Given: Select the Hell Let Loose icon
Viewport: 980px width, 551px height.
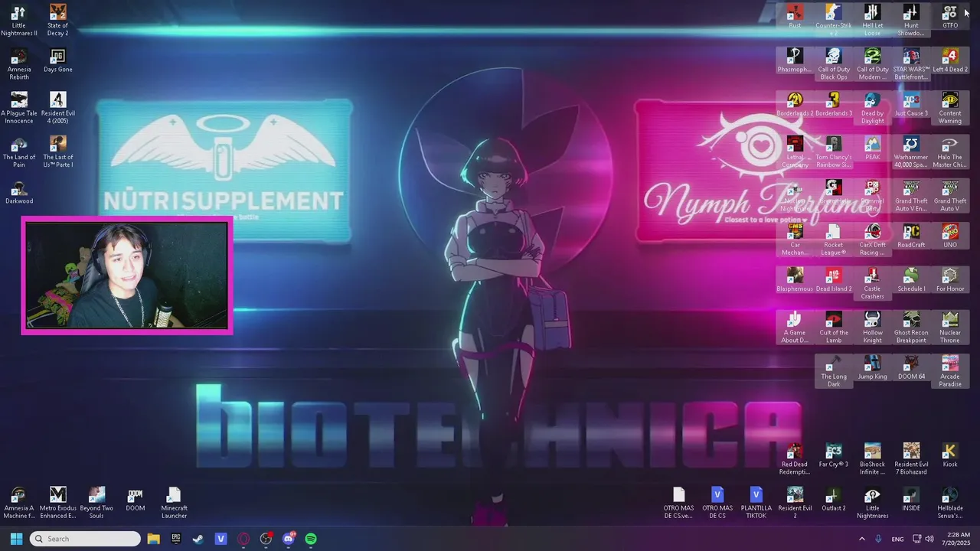Looking at the screenshot, I should (x=872, y=20).
